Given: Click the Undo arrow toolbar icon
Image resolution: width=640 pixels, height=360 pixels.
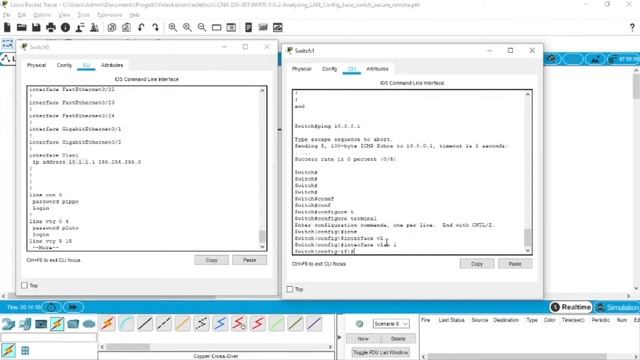Looking at the screenshot, I should click(141, 27).
